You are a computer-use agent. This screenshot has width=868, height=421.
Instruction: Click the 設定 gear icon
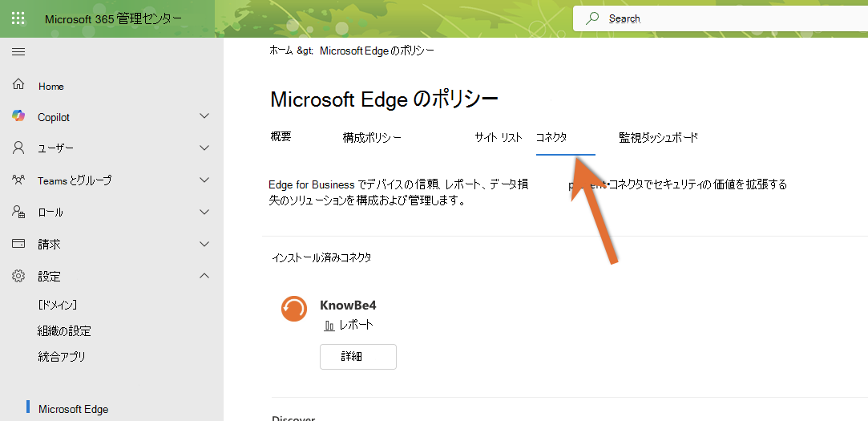point(18,275)
